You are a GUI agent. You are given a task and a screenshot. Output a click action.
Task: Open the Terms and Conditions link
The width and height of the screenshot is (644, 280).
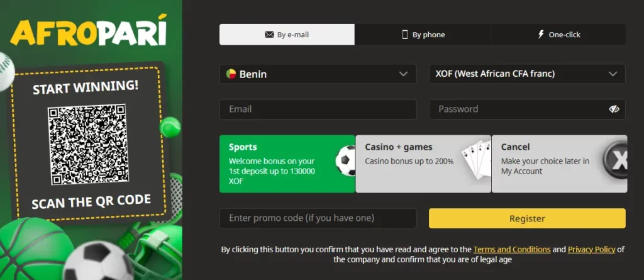512,249
